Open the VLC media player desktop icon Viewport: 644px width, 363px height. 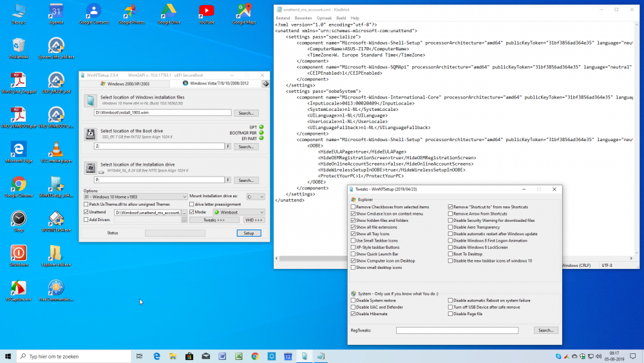56,149
